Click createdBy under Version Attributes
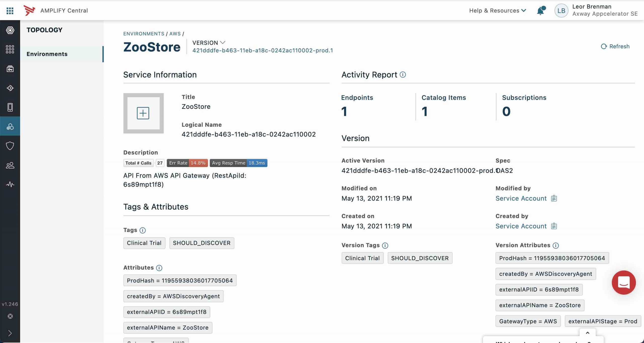Viewport: 644px width, 343px height. [x=546, y=274]
